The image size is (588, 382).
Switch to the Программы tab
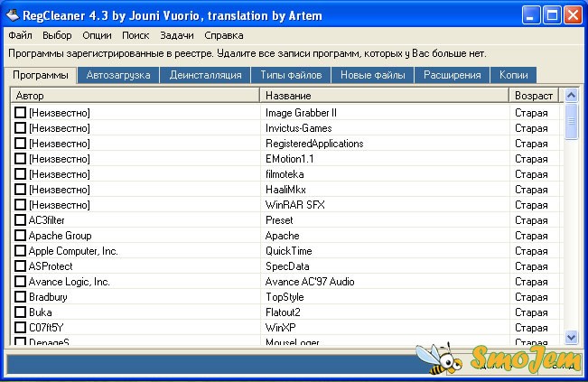point(41,75)
